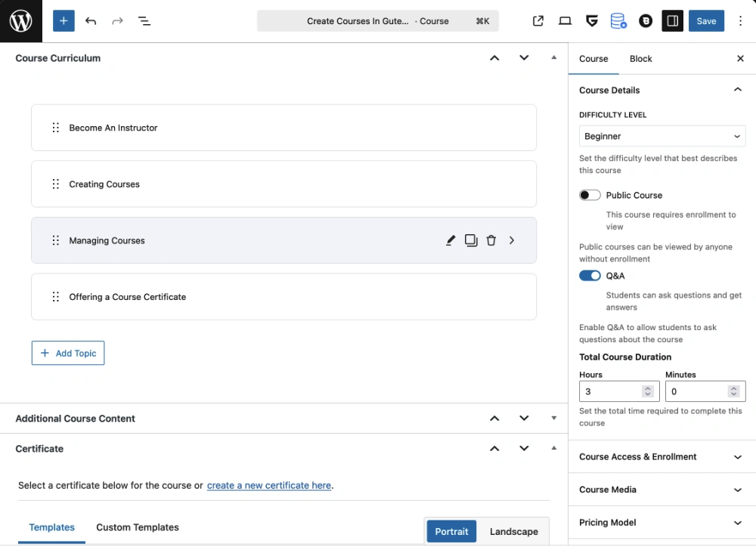Duplicate the Managing Courses topic
Screen dimensions: 756x547
coord(471,240)
